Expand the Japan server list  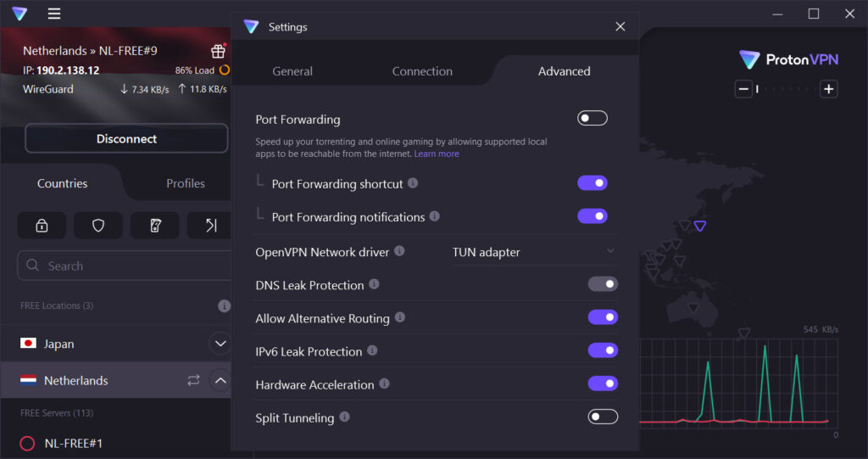tap(220, 344)
